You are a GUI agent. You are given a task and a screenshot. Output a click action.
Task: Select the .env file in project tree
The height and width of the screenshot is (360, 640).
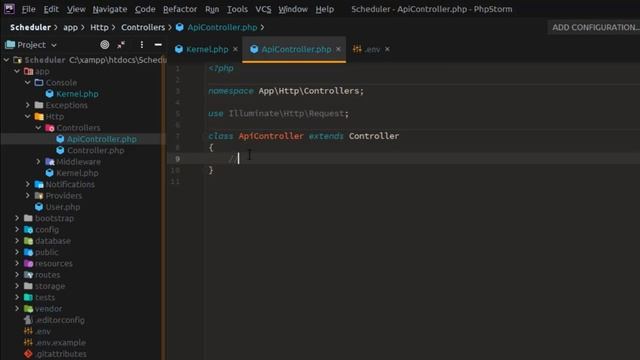[43, 331]
